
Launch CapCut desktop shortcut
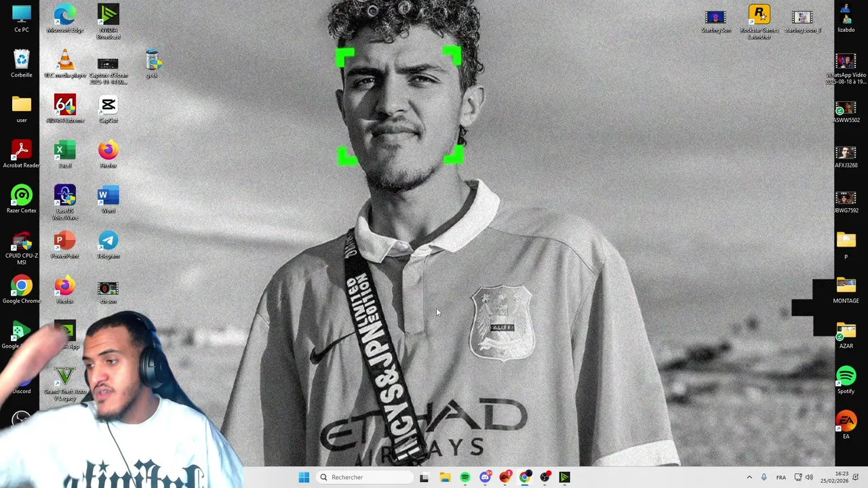point(108,108)
